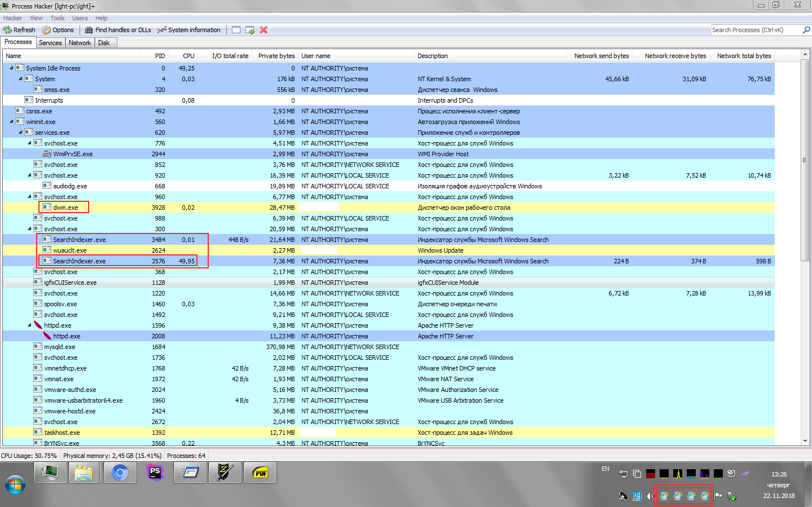Click the Refresh toolbar button
Image resolution: width=812 pixels, height=507 pixels.
click(19, 30)
